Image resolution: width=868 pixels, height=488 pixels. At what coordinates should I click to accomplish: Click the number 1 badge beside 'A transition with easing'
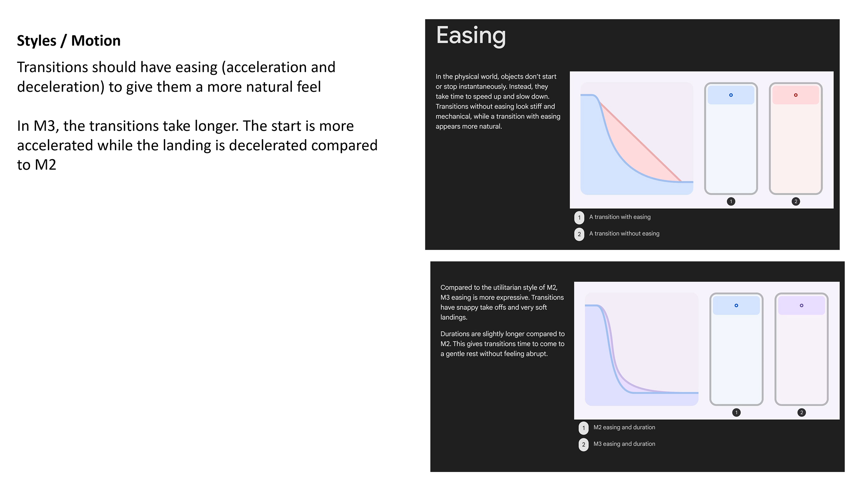click(579, 217)
